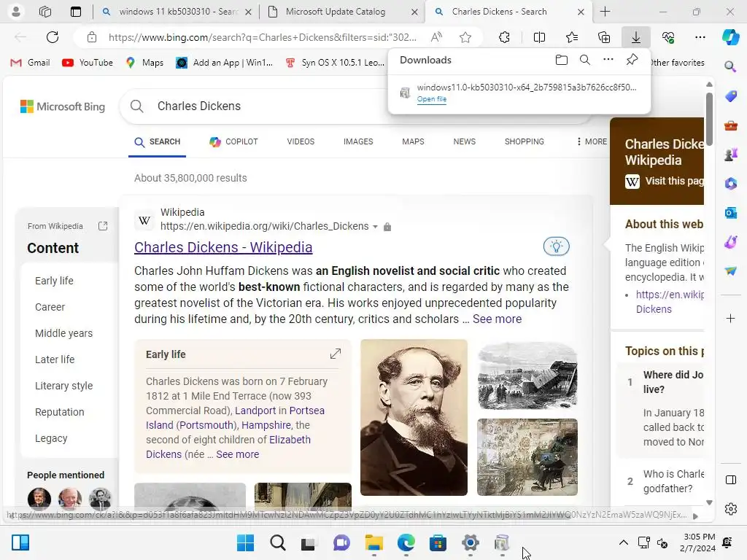
Task: Open Charles Dickens - Wikipedia result
Action: pyautogui.click(x=223, y=247)
